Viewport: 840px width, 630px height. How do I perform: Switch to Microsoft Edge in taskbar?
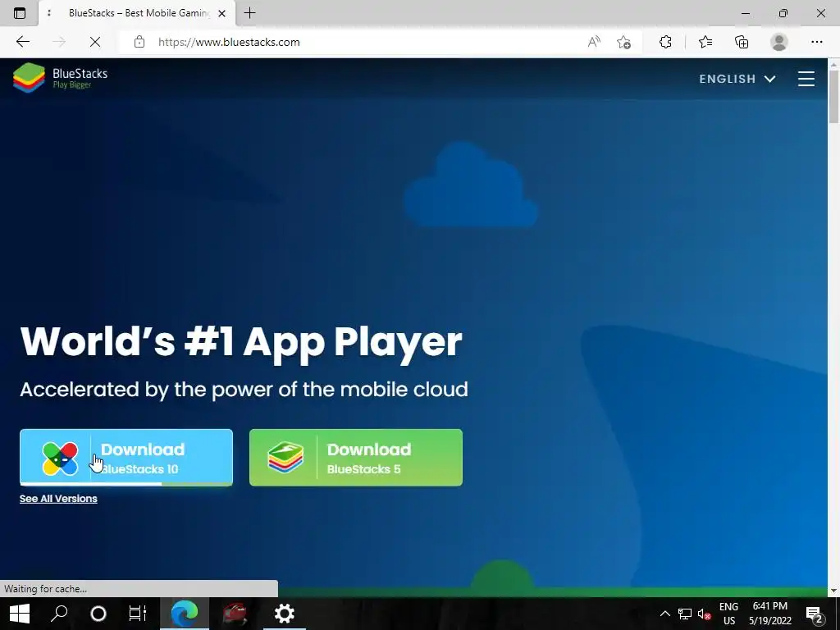[x=185, y=614]
